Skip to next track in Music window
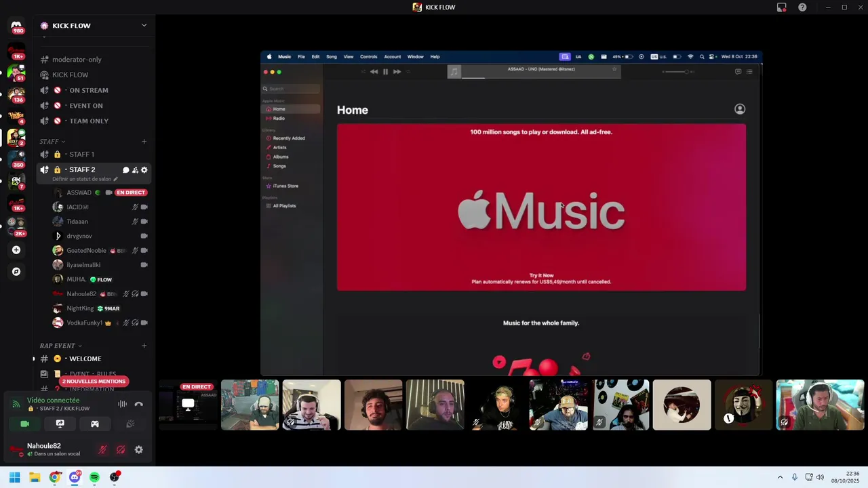 pyautogui.click(x=397, y=71)
